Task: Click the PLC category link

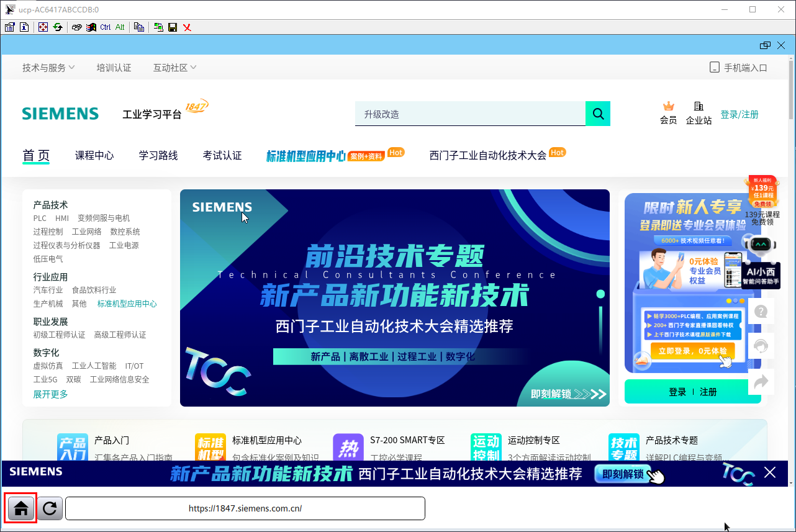Action: (40, 219)
